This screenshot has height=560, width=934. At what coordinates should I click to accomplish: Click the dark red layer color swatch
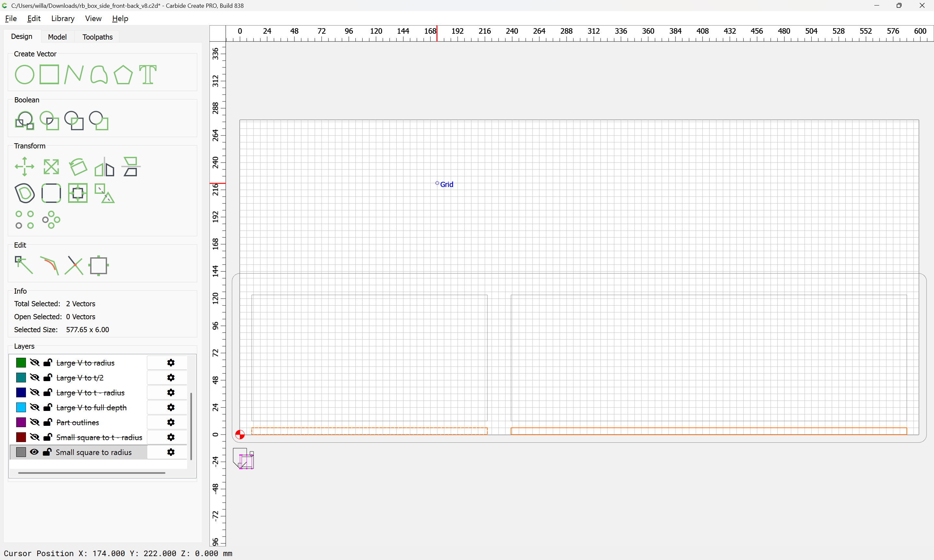point(21,437)
